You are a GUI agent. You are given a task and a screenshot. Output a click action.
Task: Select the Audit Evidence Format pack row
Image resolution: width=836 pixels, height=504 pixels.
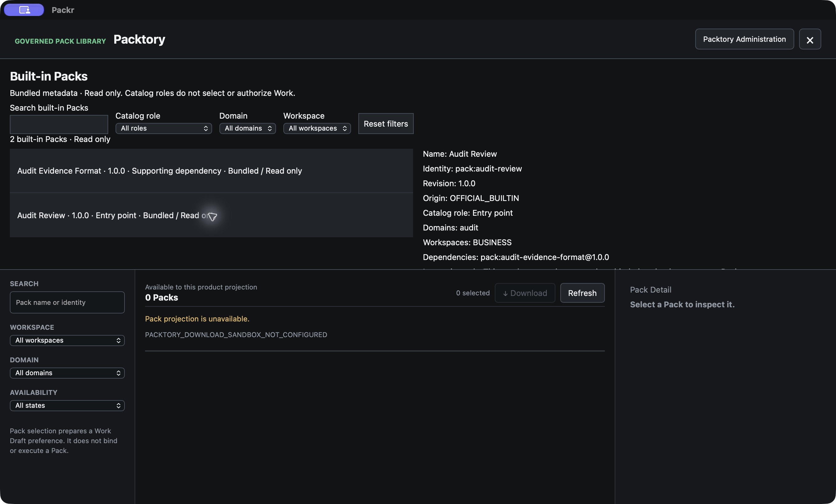click(x=211, y=171)
